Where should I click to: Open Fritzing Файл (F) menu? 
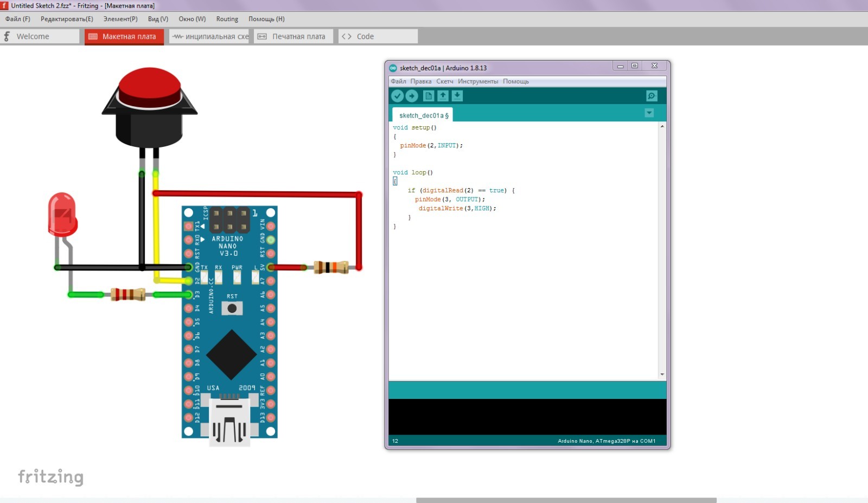18,19
